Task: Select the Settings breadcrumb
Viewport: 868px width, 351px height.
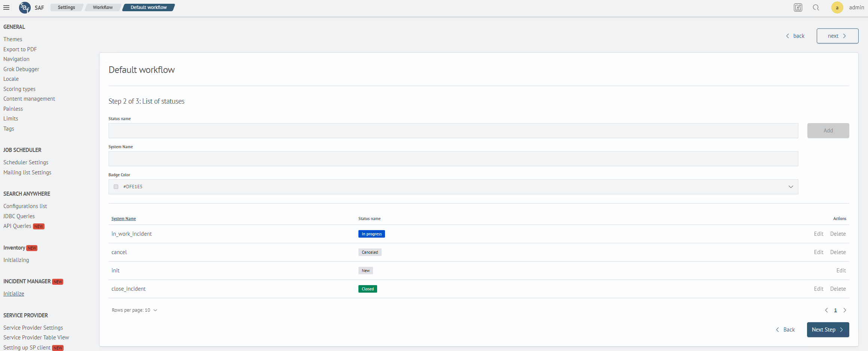Action: (x=66, y=7)
